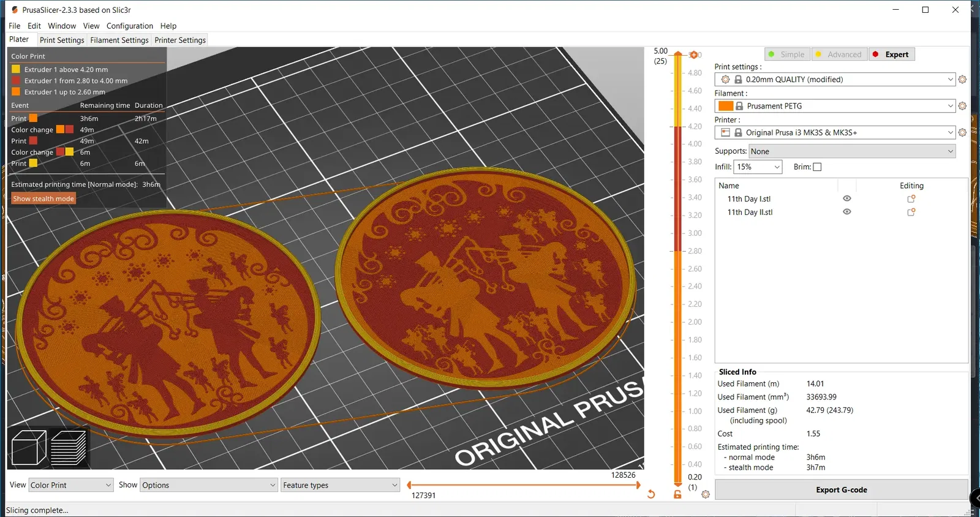Viewport: 980px width, 517px height.
Task: Switch to the Plater tab
Action: tap(19, 39)
